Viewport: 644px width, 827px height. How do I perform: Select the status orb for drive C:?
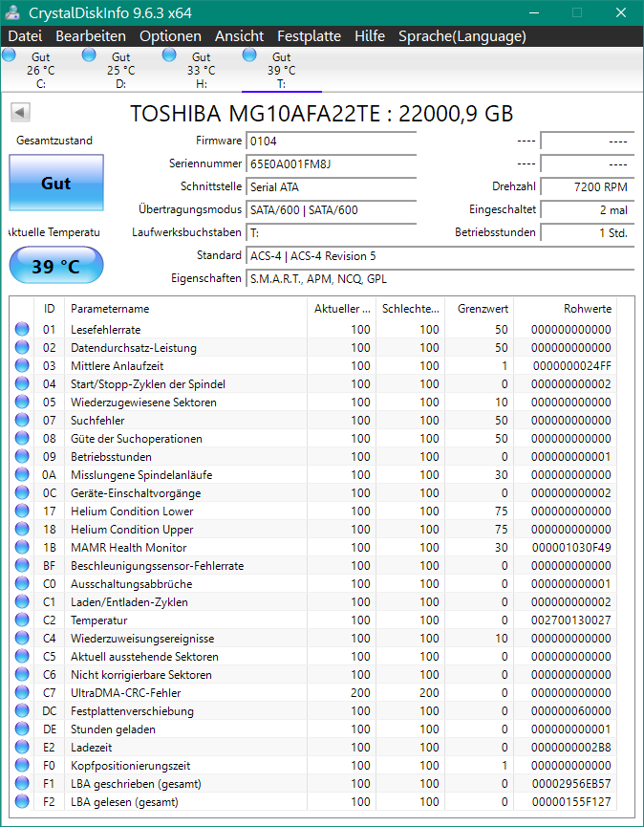coord(9,54)
